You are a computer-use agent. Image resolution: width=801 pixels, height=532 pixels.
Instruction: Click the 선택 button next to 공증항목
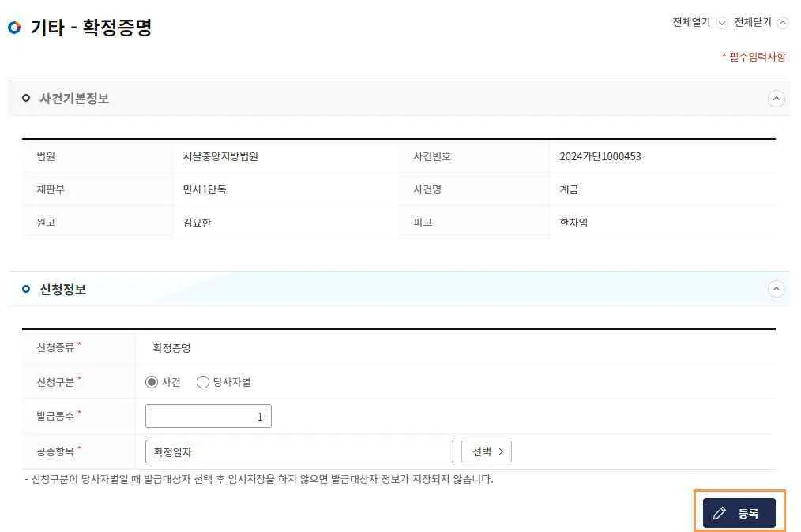click(486, 451)
